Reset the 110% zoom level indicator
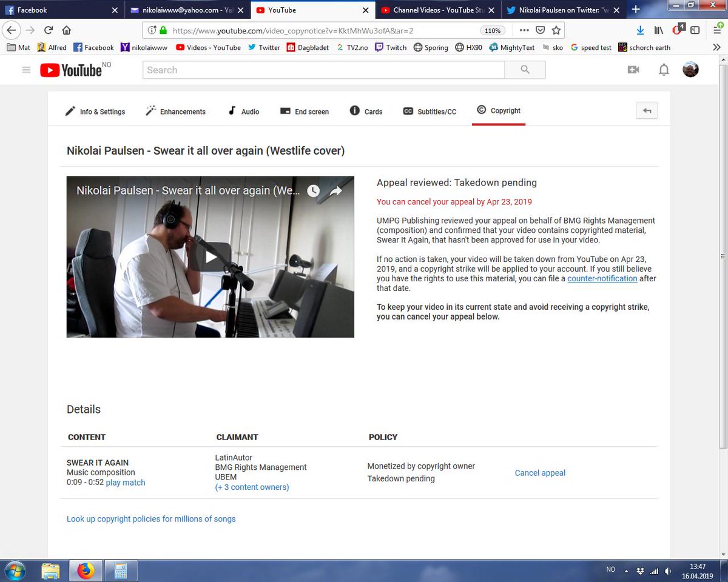728x582 pixels. [493, 30]
